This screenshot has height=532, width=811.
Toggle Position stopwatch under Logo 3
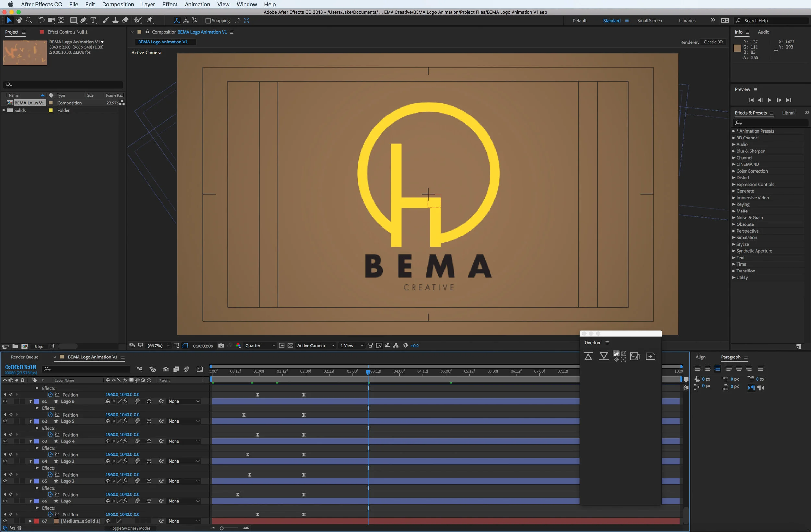pos(50,474)
